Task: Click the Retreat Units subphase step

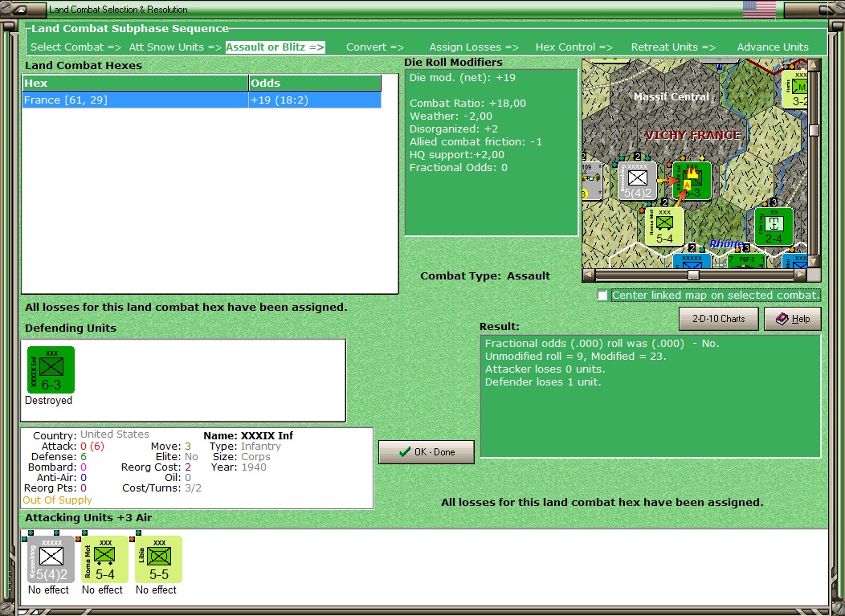Action: pos(673,47)
